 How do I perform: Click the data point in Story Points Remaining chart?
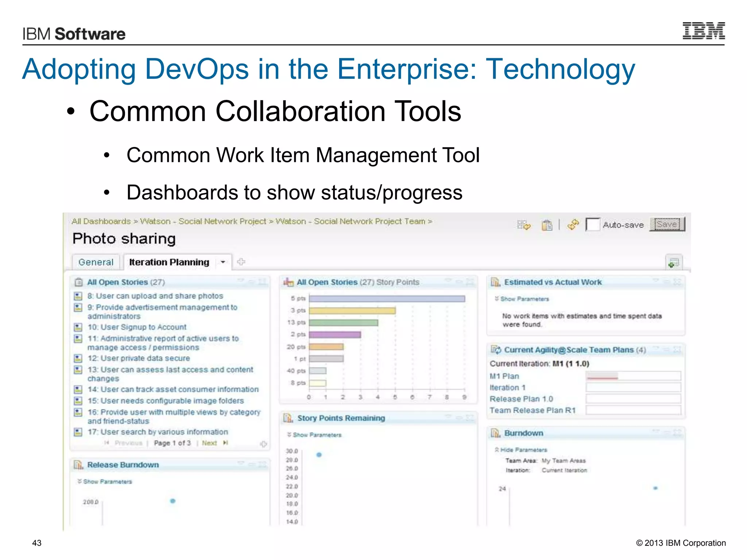(319, 455)
